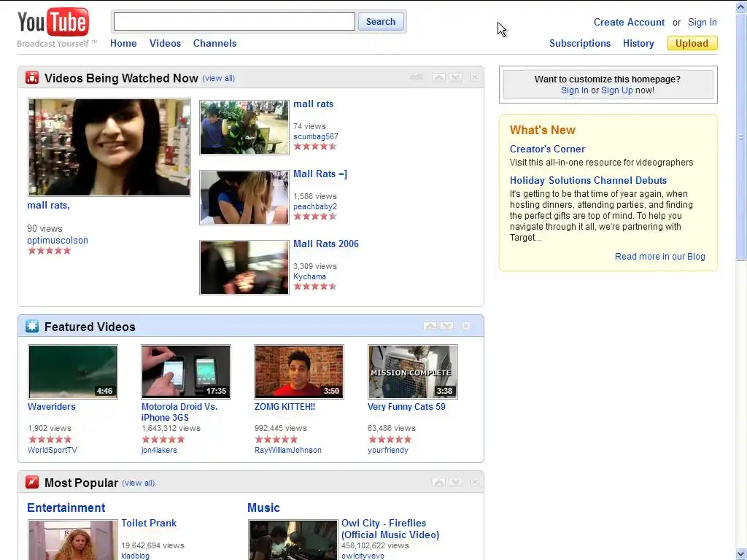View all Videos Being Watched Now
The height and width of the screenshot is (560, 747).
click(218, 78)
